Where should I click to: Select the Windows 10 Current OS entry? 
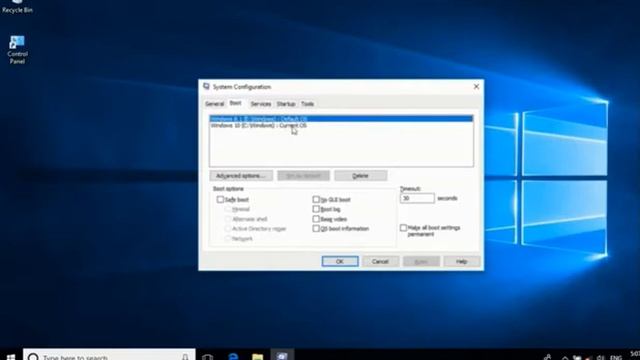341,126
